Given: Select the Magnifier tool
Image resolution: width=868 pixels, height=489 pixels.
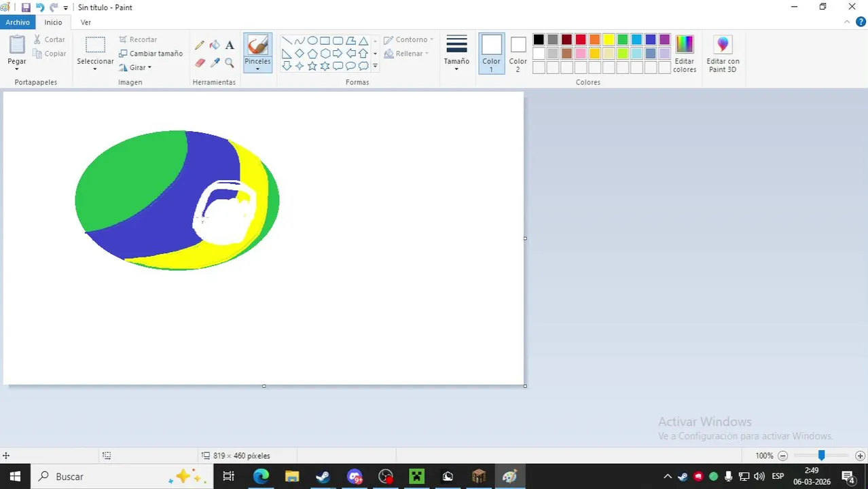Looking at the screenshot, I should tap(230, 62).
